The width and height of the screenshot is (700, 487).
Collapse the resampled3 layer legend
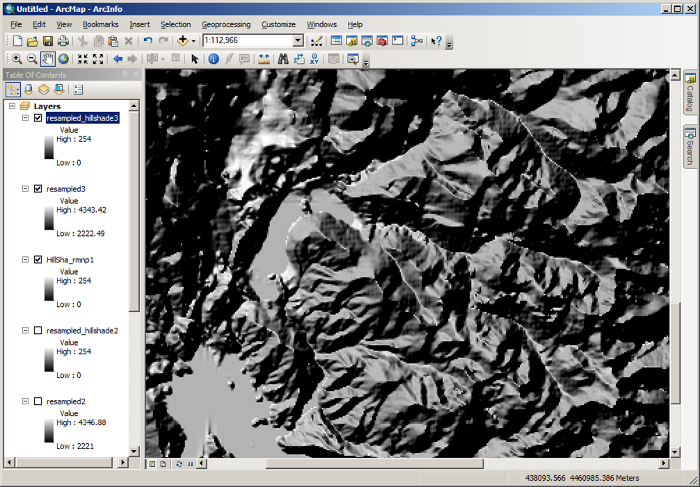(25, 188)
